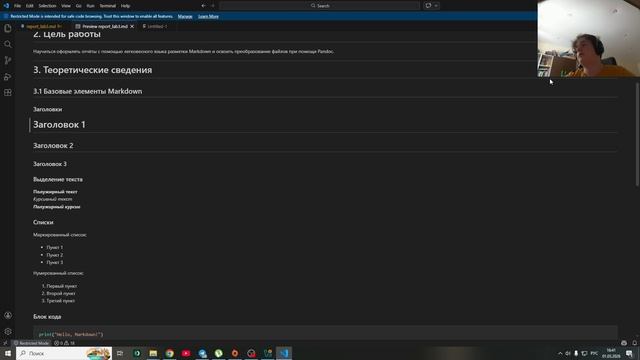640x360 pixels.
Task: Go forward with the navigation arrow
Action: pyautogui.click(x=213, y=6)
